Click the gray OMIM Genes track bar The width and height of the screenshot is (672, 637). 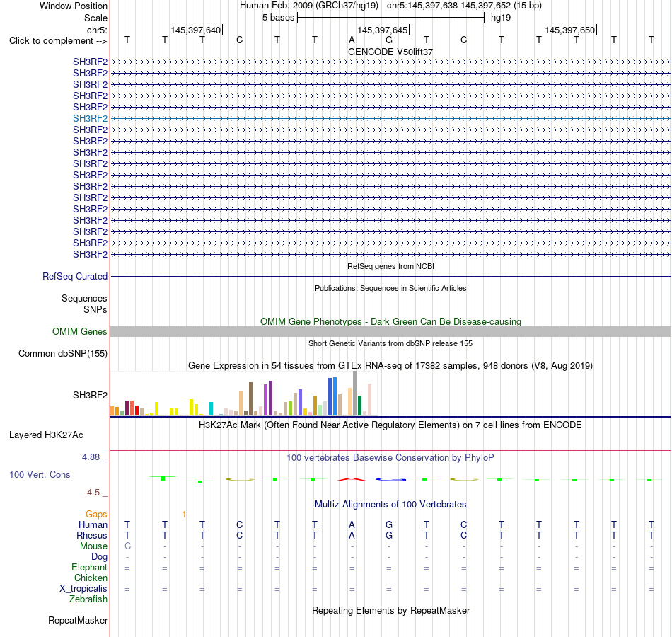390,331
